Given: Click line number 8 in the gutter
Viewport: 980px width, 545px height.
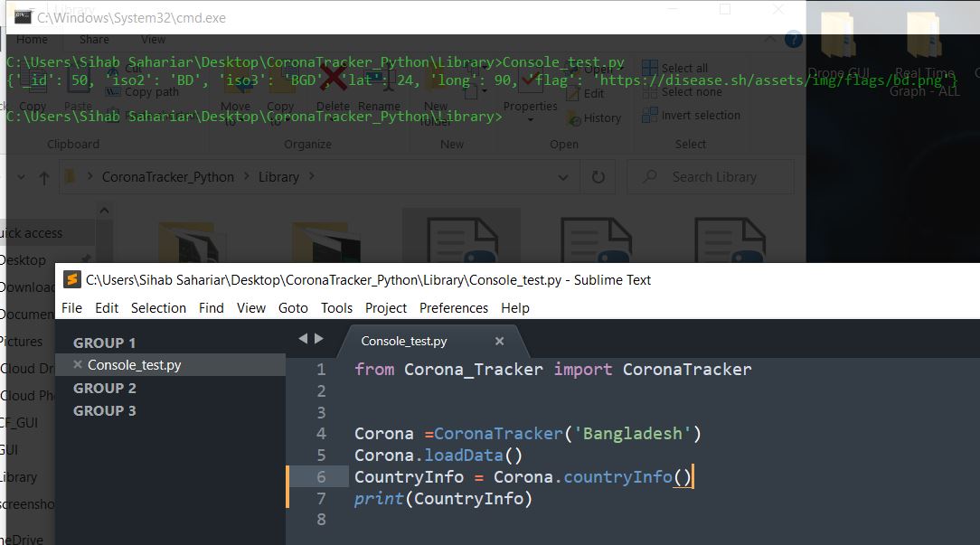Looking at the screenshot, I should click(x=321, y=520).
